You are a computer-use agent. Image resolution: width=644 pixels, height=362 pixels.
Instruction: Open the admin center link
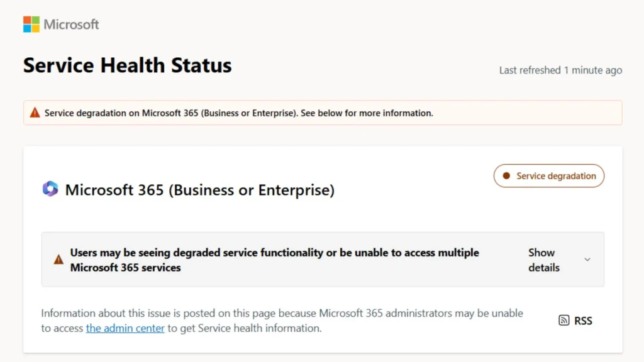125,327
